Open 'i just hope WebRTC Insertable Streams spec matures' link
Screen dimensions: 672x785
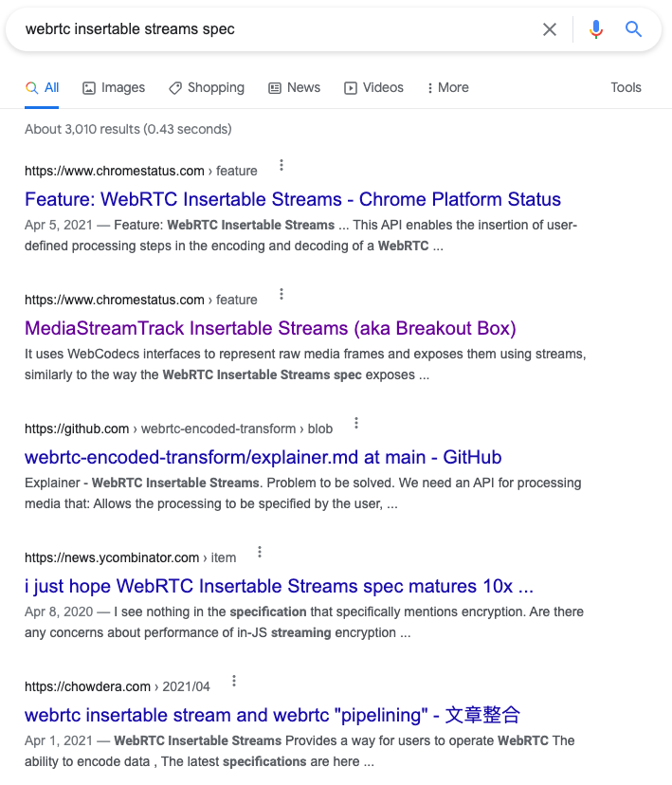pyautogui.click(x=280, y=586)
